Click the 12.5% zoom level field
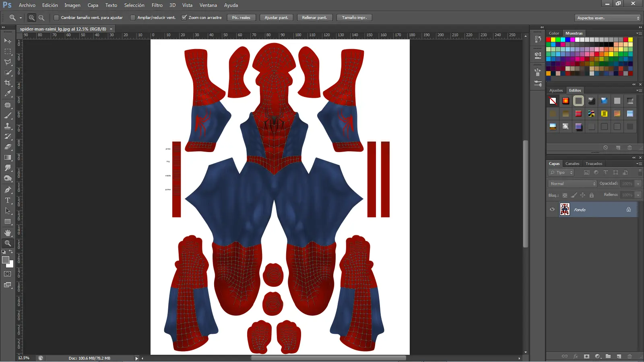Screen dimensions: 644x362 [24, 358]
